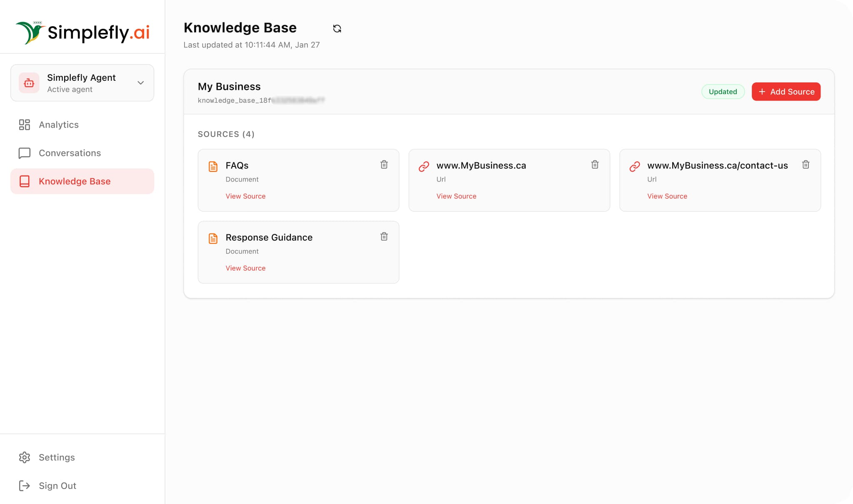Click the Add Source button
The height and width of the screenshot is (504, 853).
[x=786, y=92]
